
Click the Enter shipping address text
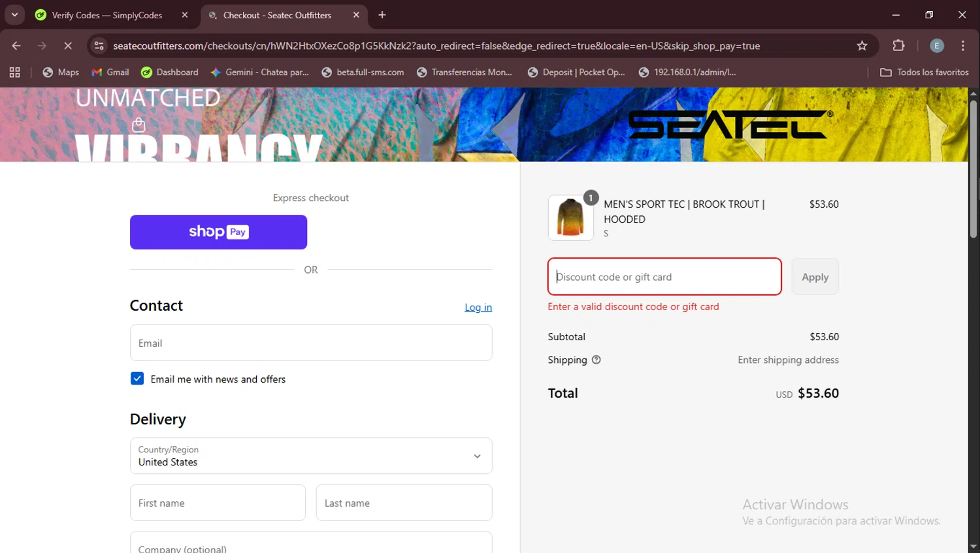[789, 360]
